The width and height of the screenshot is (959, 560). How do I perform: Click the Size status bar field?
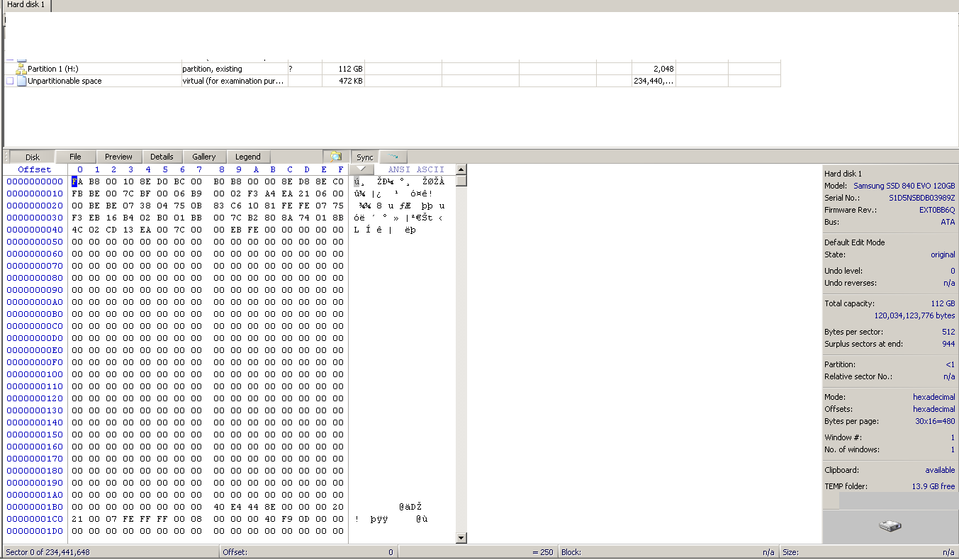[868, 552]
